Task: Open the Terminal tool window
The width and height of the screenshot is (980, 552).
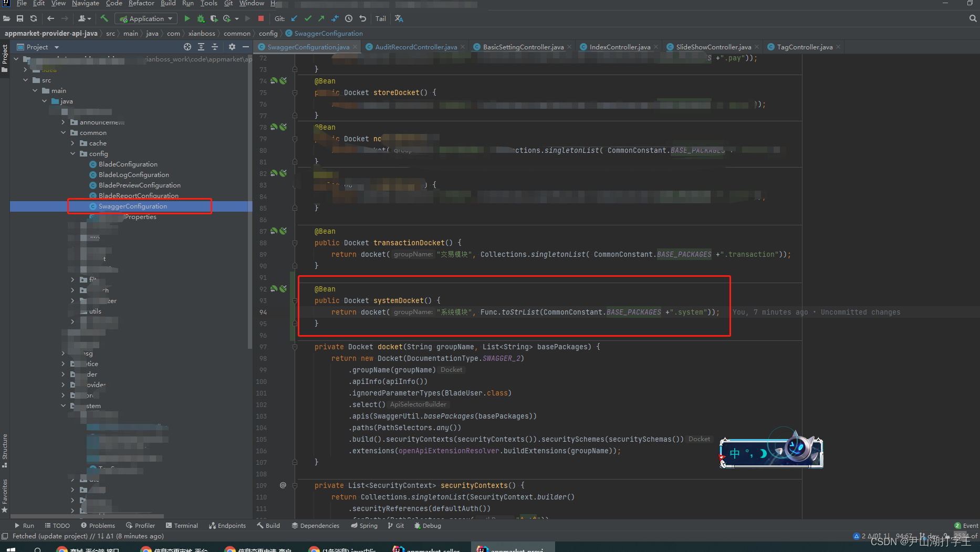Action: 182,525
